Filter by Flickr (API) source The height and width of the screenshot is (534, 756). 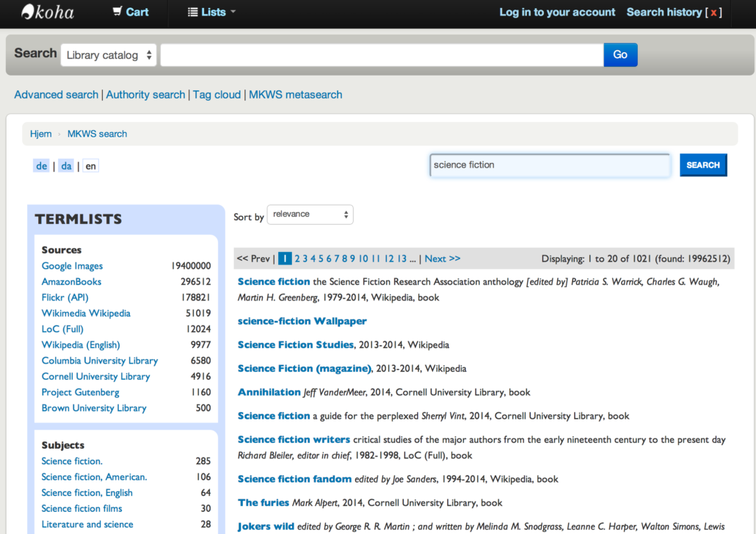tap(65, 297)
